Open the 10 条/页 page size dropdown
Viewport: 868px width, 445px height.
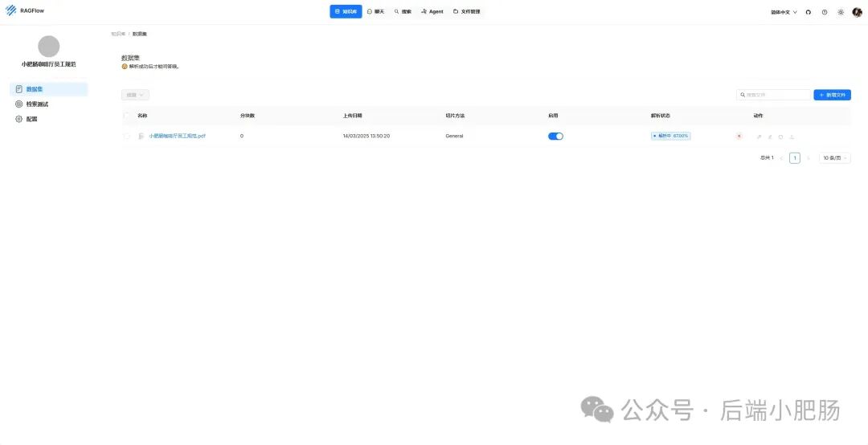tap(835, 158)
